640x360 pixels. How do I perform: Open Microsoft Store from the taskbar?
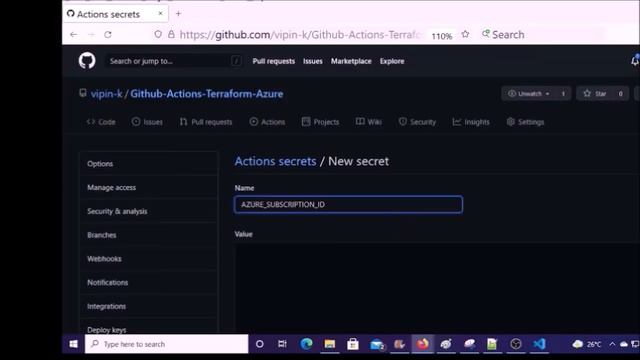(353, 344)
